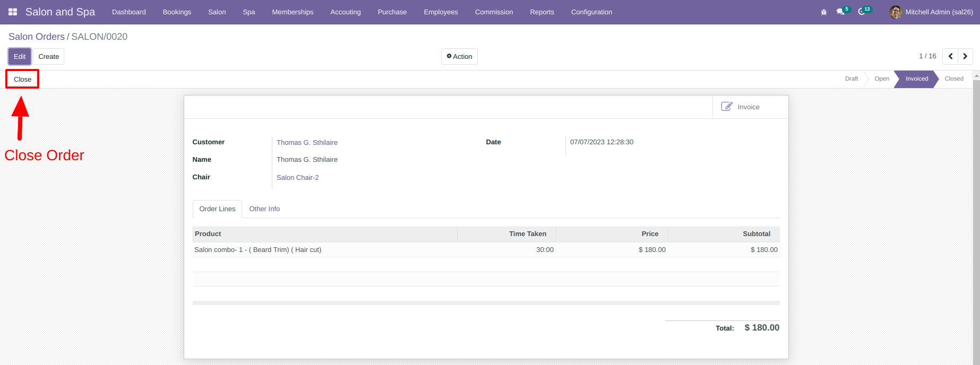Viewport: 980px width, 365px height.
Task: Click the Salon Orders breadcrumb
Action: (x=37, y=37)
